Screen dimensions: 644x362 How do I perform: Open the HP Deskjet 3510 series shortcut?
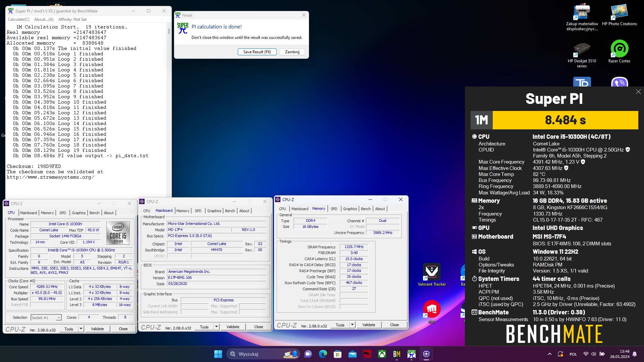click(x=582, y=55)
